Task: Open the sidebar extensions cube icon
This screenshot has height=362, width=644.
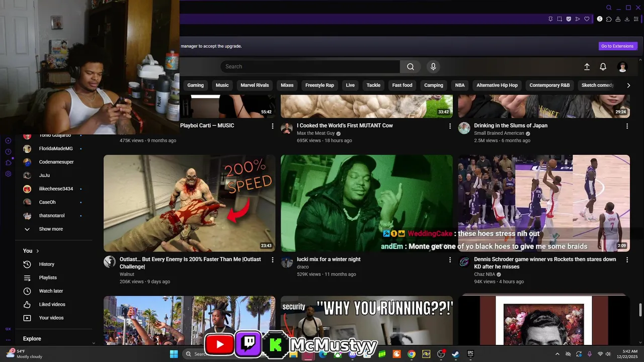Action: click(x=8, y=163)
